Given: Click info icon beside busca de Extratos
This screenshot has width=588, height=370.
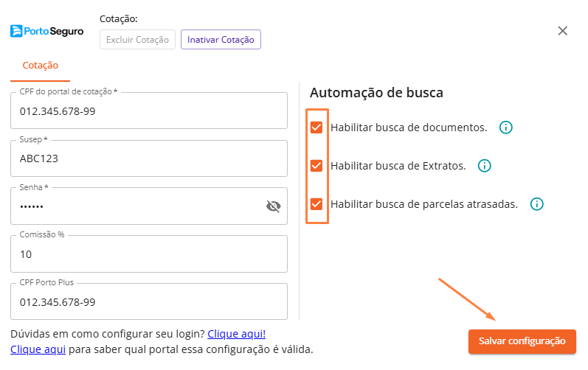Looking at the screenshot, I should click(x=484, y=166).
